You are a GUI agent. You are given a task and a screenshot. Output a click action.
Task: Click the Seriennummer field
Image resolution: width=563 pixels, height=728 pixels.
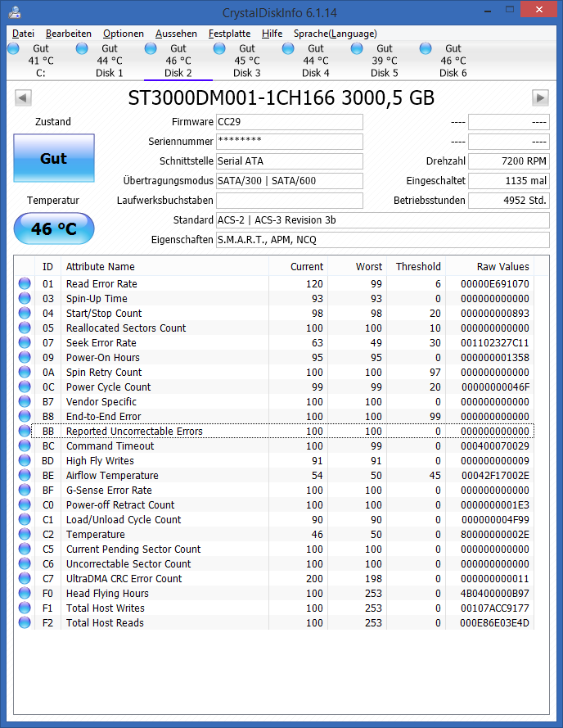pos(290,142)
